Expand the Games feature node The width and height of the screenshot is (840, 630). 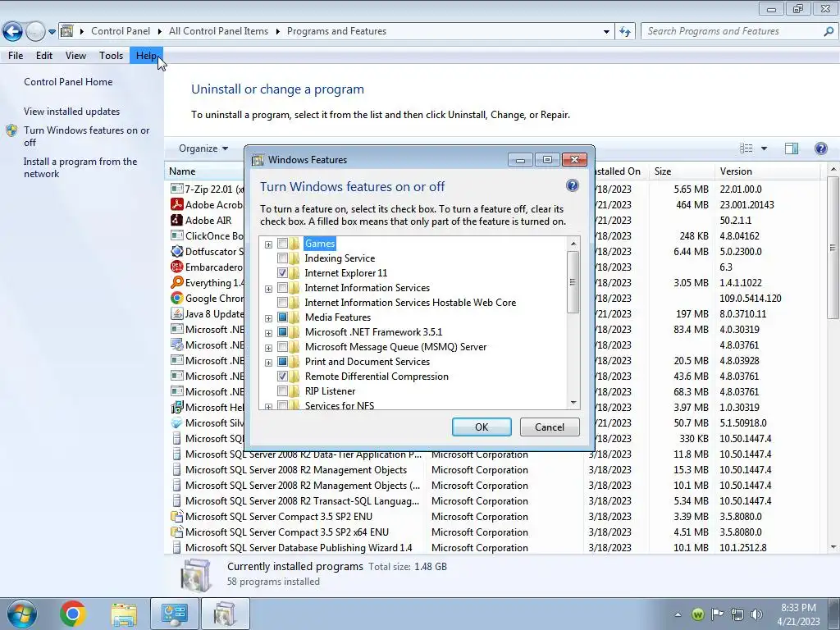point(268,244)
